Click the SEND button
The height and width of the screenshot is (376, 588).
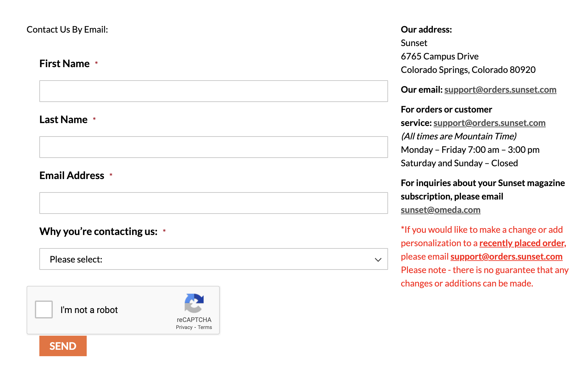pos(63,346)
